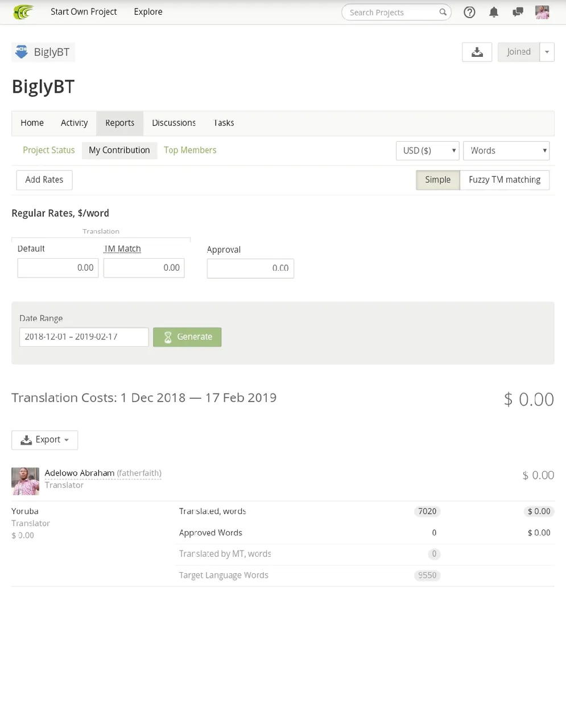Click the Date Range input field
This screenshot has height=728, width=566.
pyautogui.click(x=84, y=337)
